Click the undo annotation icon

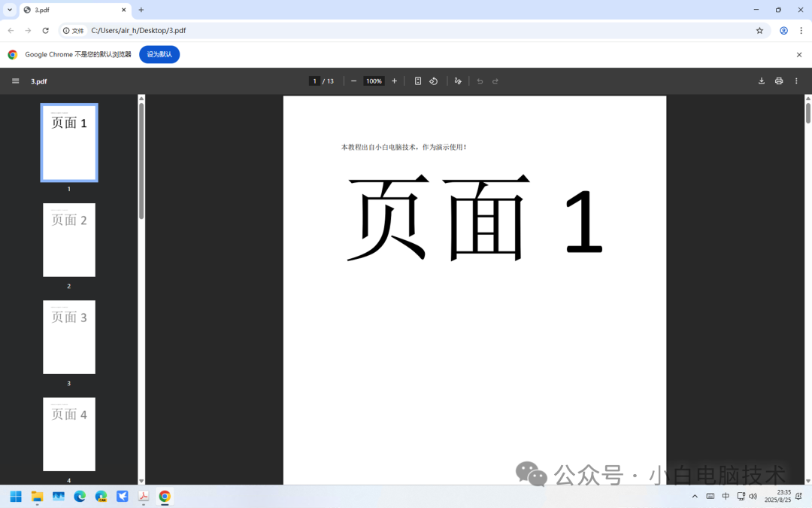(480, 81)
